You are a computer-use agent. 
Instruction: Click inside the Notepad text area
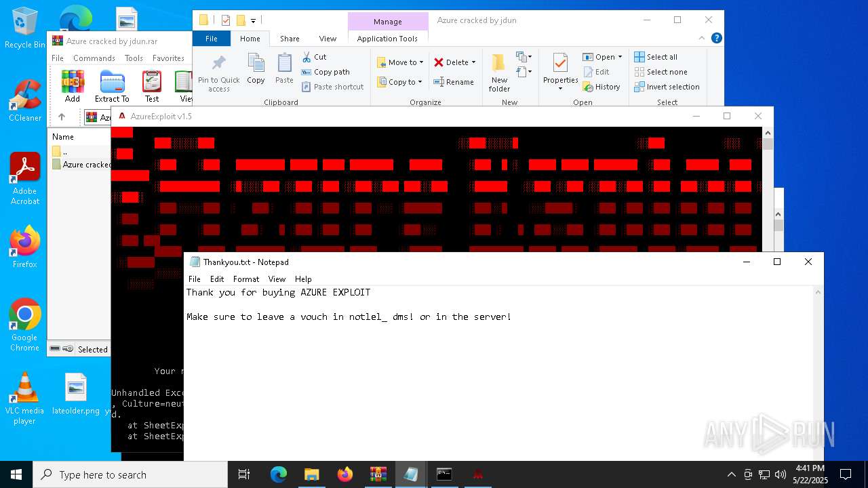tap(499, 373)
